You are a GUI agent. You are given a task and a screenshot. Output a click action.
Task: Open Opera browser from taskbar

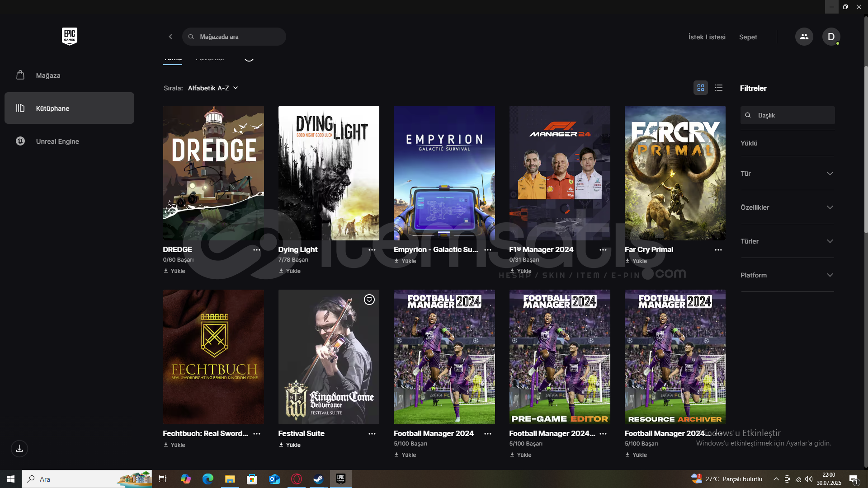(296, 479)
